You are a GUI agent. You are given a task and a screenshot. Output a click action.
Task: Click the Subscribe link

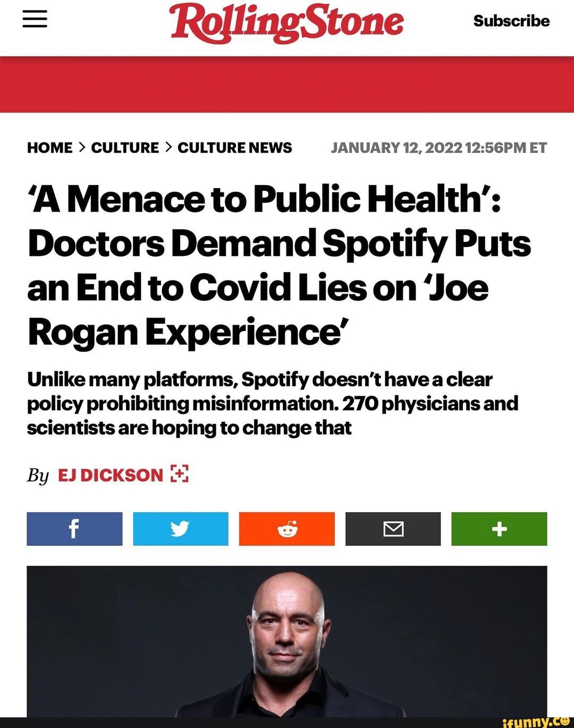pos(511,21)
